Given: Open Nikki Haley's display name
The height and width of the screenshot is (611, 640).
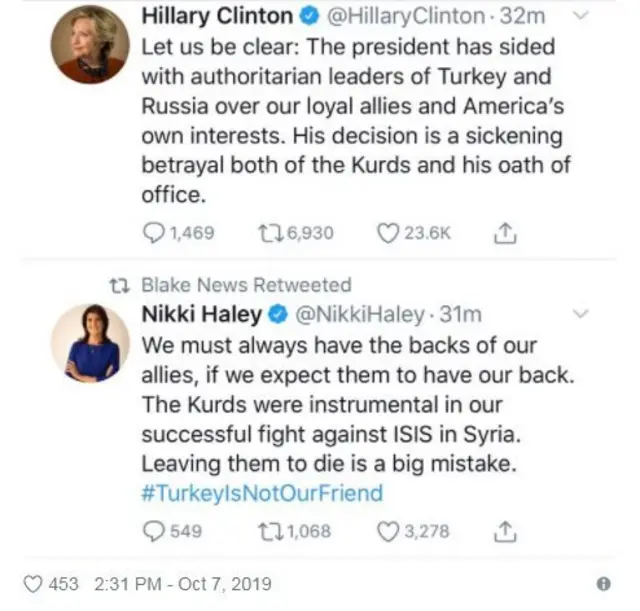Looking at the screenshot, I should coord(201,315).
